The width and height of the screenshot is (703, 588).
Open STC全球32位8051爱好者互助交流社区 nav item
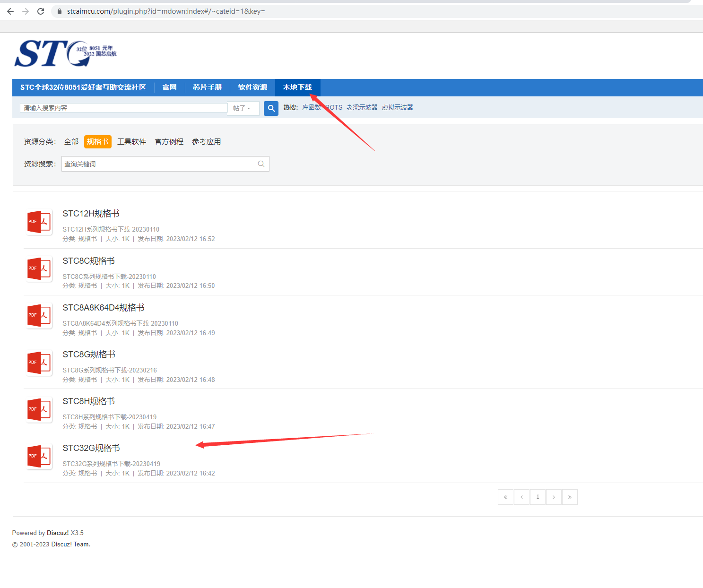point(83,87)
